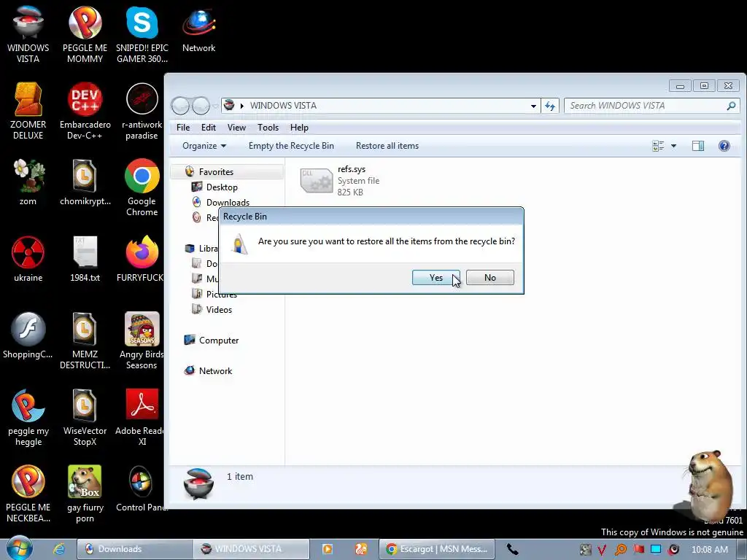Screen dimensions: 747x560
Task: Confirm restore by clicking Yes
Action: pos(436,278)
